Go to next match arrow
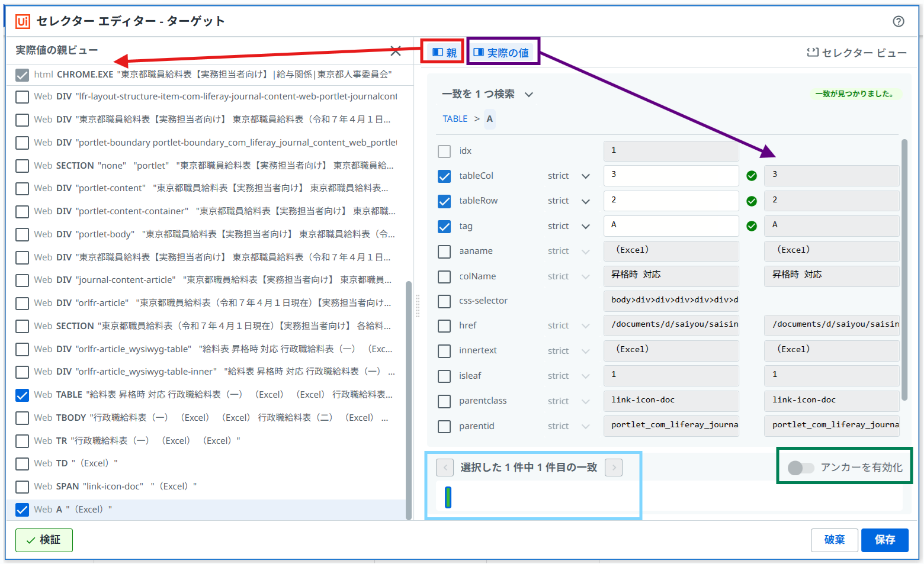 pos(614,468)
